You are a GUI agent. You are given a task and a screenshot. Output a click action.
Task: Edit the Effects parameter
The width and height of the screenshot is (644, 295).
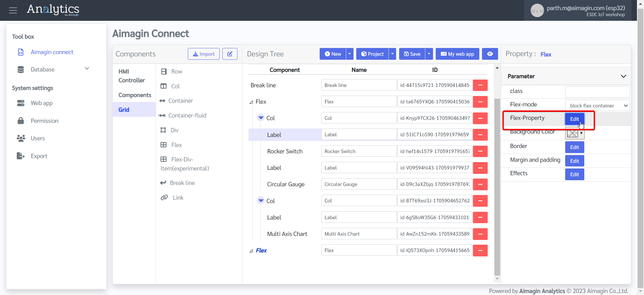point(575,175)
